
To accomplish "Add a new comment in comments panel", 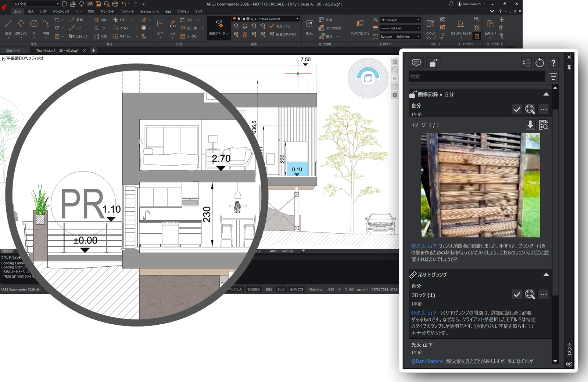I will click(x=416, y=63).
